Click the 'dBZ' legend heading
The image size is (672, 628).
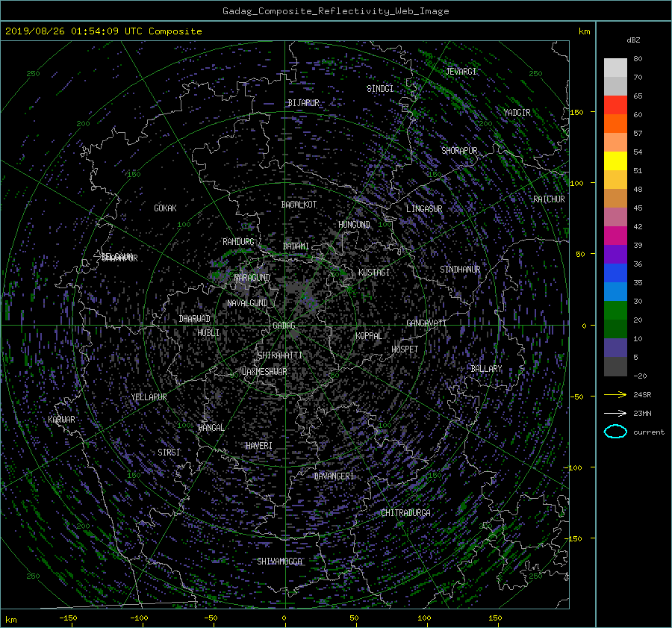coord(633,40)
